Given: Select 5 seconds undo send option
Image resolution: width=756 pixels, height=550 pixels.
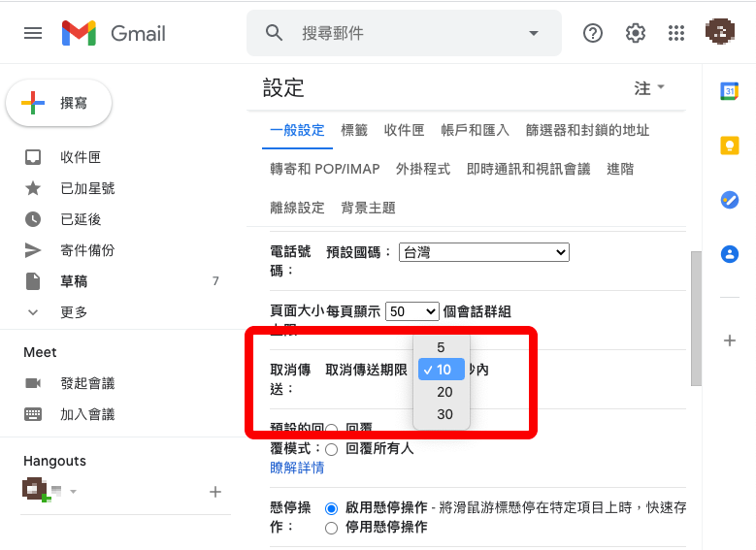Looking at the screenshot, I should click(x=442, y=347).
